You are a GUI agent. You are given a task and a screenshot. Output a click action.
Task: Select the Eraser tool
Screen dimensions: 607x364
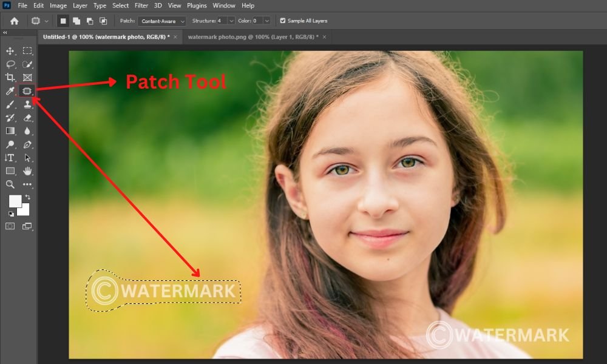tap(27, 118)
